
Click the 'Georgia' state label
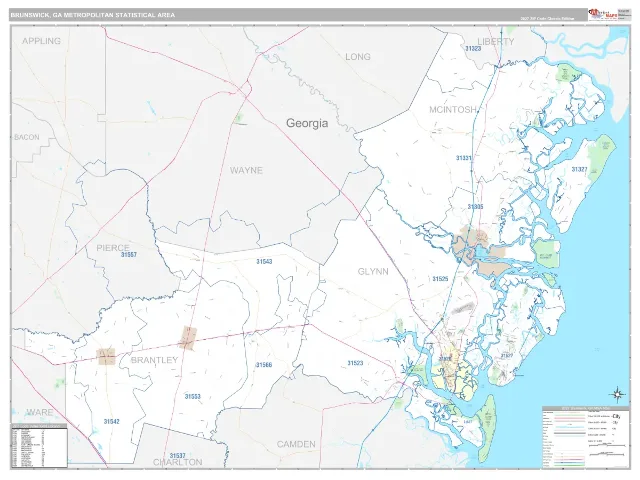307,123
